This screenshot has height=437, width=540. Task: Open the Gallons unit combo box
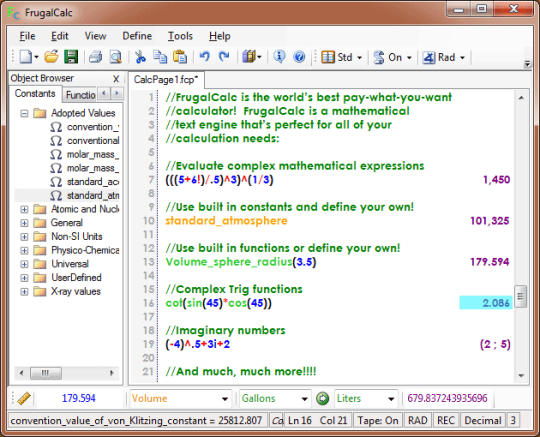click(274, 398)
